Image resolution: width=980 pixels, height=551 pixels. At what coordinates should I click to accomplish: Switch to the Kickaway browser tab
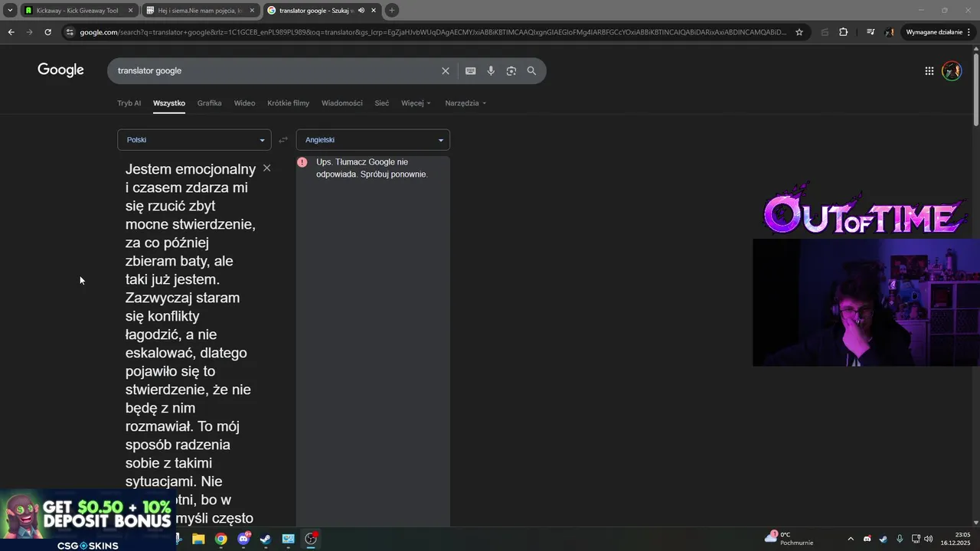tap(77, 11)
